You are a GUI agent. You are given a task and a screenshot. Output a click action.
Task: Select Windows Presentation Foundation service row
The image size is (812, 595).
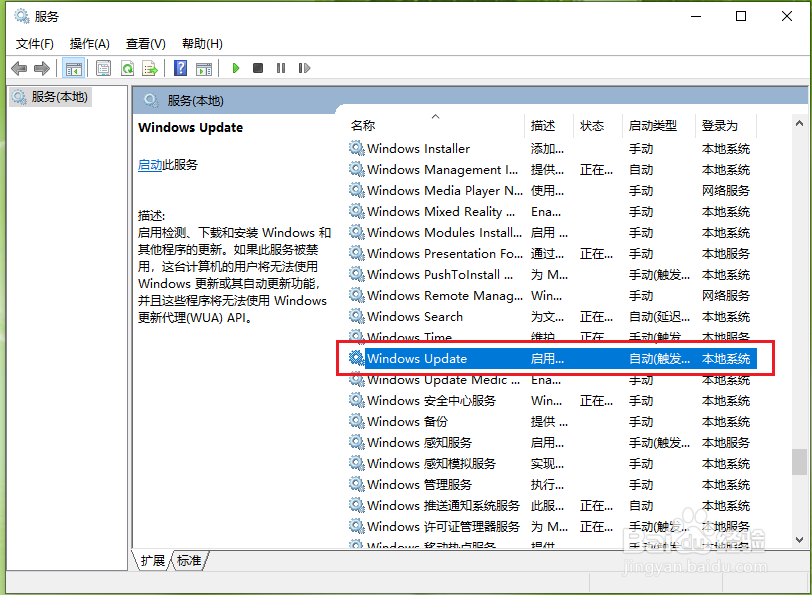click(552, 253)
